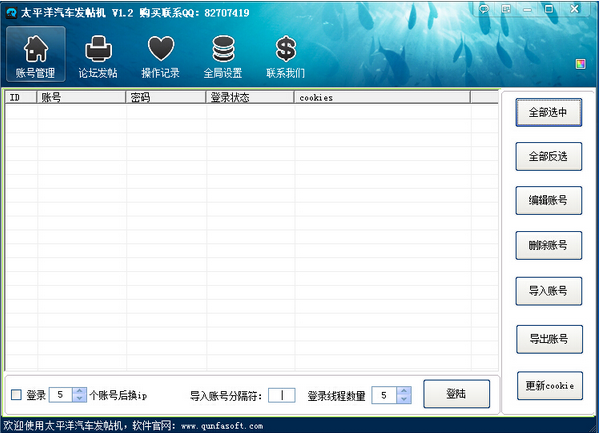Export accounts with 导出账号
The height and width of the screenshot is (433, 600).
coord(549,339)
